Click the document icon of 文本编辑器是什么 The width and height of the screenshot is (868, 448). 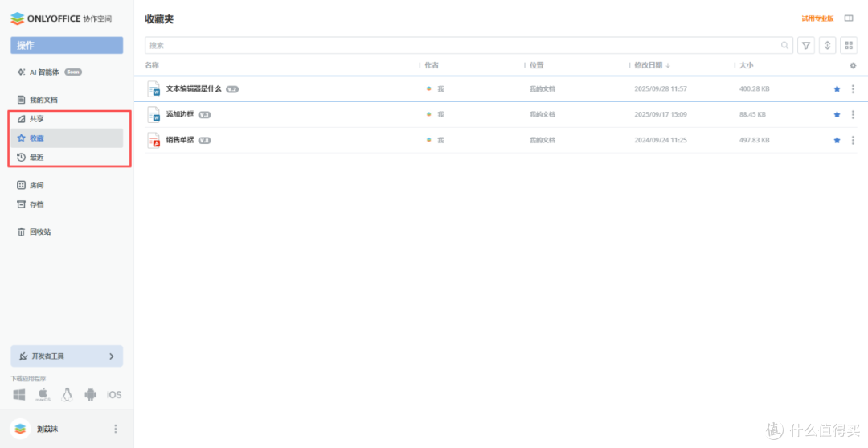[154, 88]
